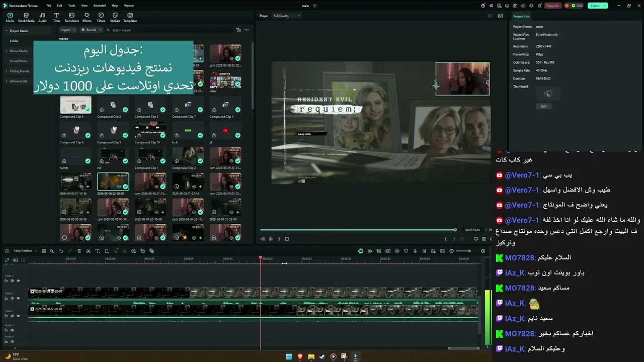
Task: Click the Undo arrow in timeline toolbar
Action: 61,251
